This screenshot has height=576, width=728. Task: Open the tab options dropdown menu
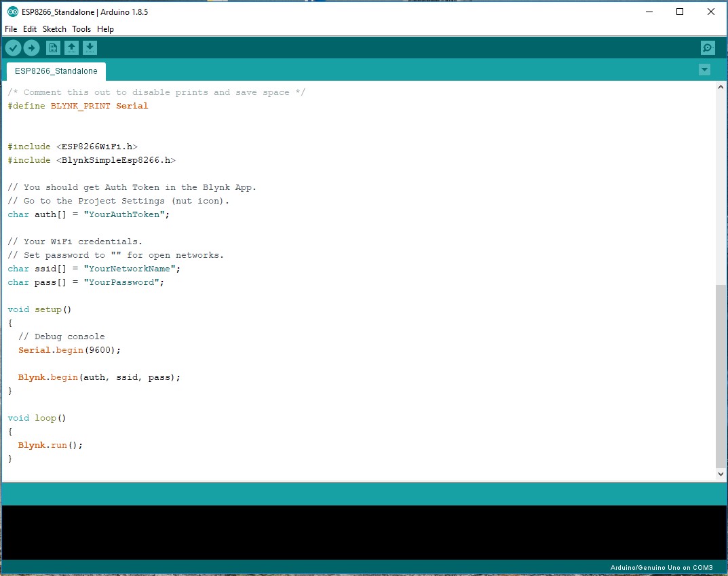[704, 69]
